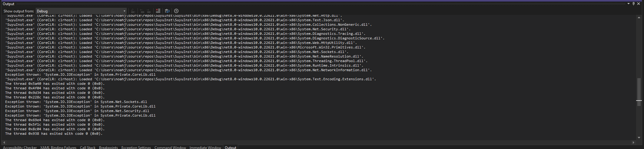Close the Output panel

639,4
